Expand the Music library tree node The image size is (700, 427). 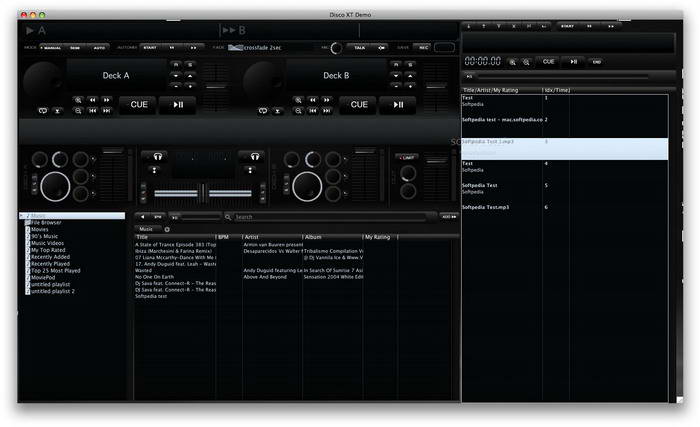click(23, 215)
